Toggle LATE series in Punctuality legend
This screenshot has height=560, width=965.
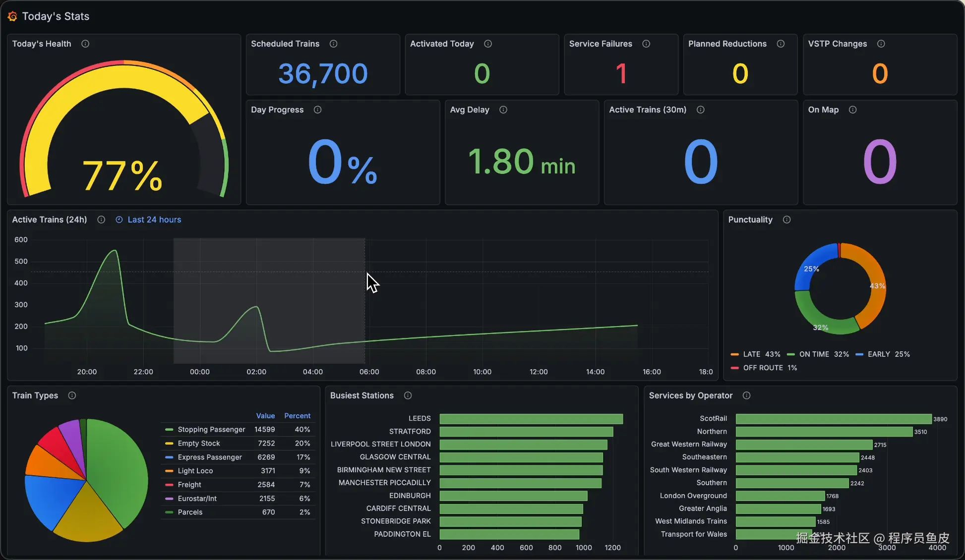pos(752,354)
